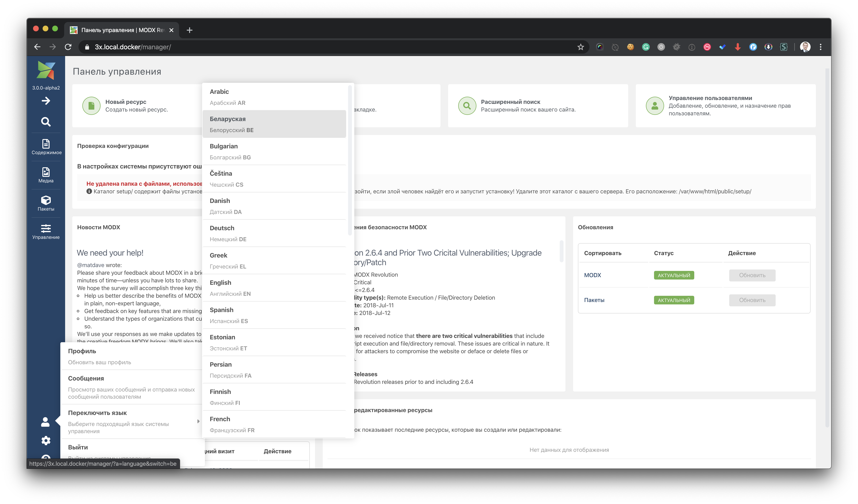Open a new browser tab with plus
Screen dimensions: 858x504
tap(190, 30)
